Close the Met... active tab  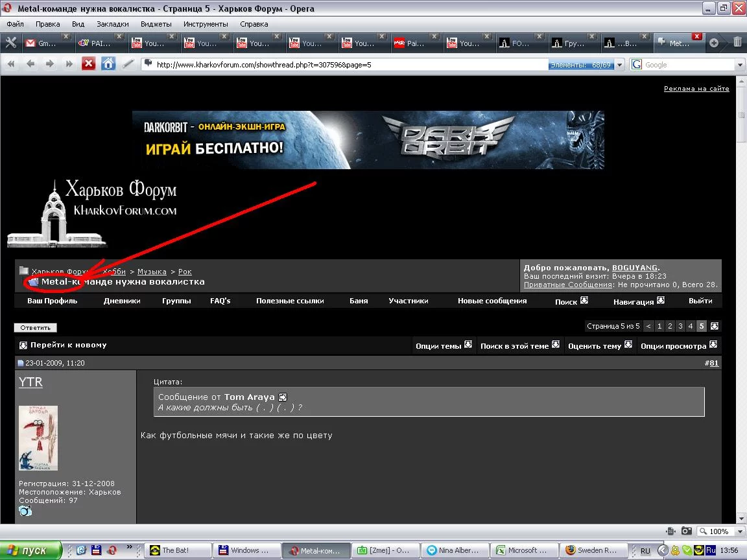tap(697, 37)
